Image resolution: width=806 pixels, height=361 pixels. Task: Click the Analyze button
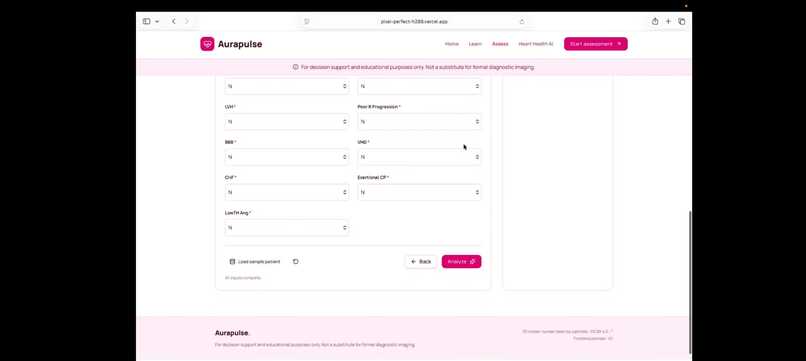(462, 262)
